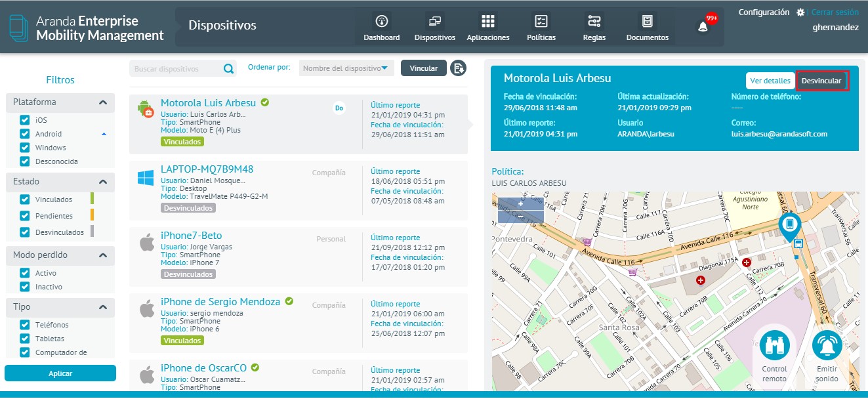Screen dimensions: 868x399
Task: Click Android icon of Motorola Luis Arbesu
Action: [x=146, y=110]
